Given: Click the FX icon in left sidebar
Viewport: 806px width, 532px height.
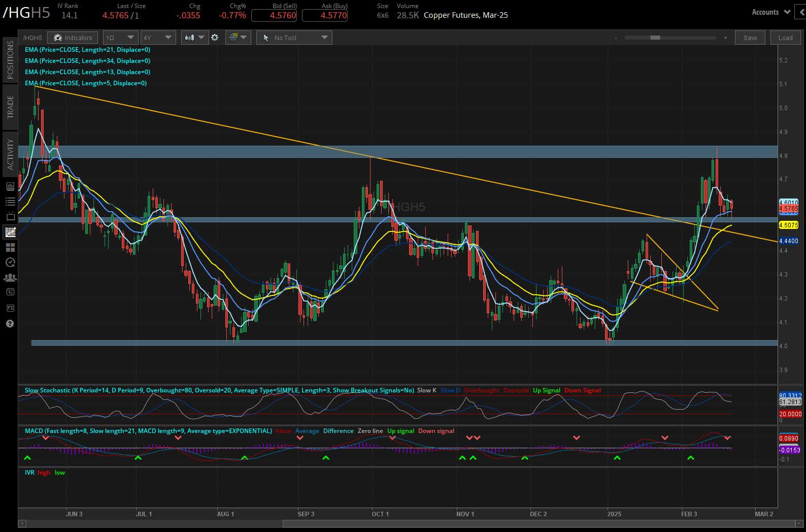Looking at the screenshot, I should pos(10,308).
